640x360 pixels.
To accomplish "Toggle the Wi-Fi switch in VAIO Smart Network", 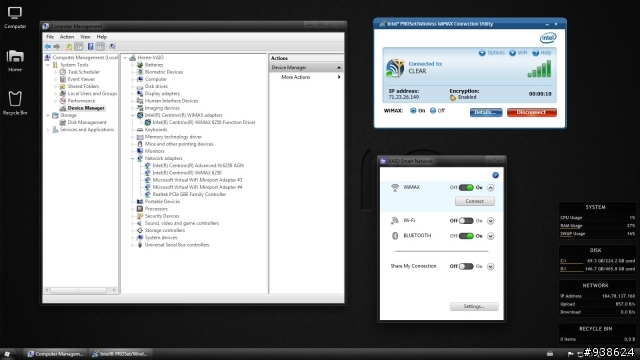I will 466,221.
